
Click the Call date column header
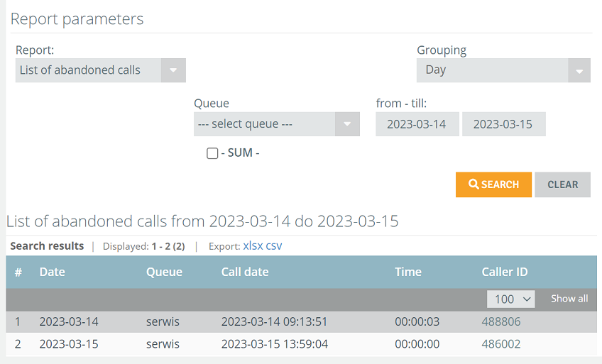244,272
